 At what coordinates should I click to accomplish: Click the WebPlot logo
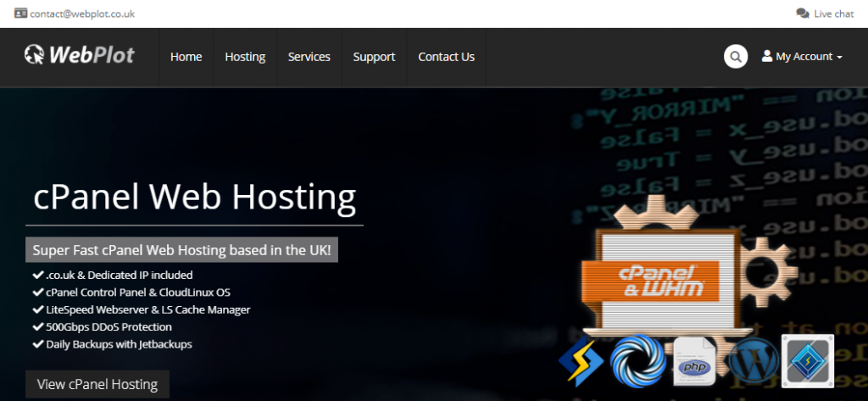[x=79, y=55]
